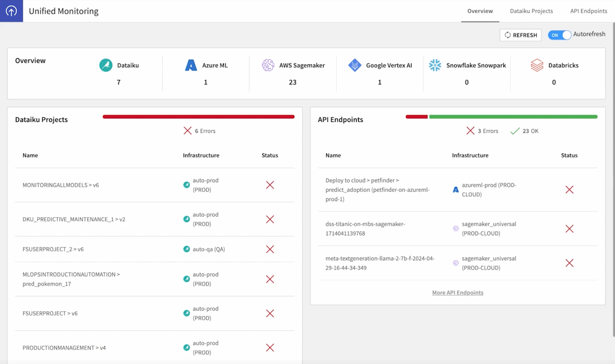Click the AWS Sagemaker icon in overview

268,65
